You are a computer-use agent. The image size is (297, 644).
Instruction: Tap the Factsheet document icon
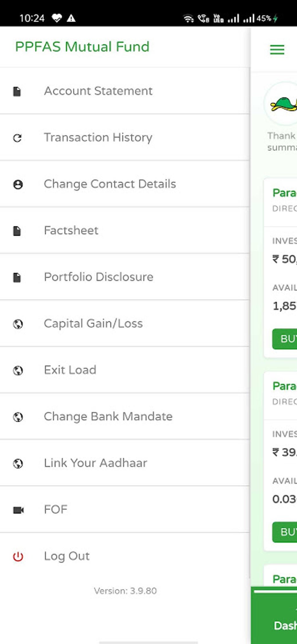tap(17, 231)
